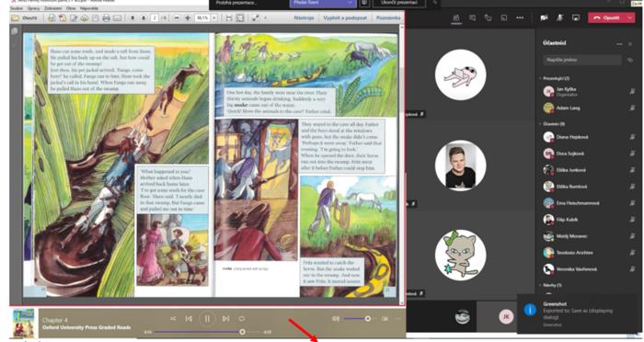
Task: Close the Účastníci panel
Action: coord(630,44)
